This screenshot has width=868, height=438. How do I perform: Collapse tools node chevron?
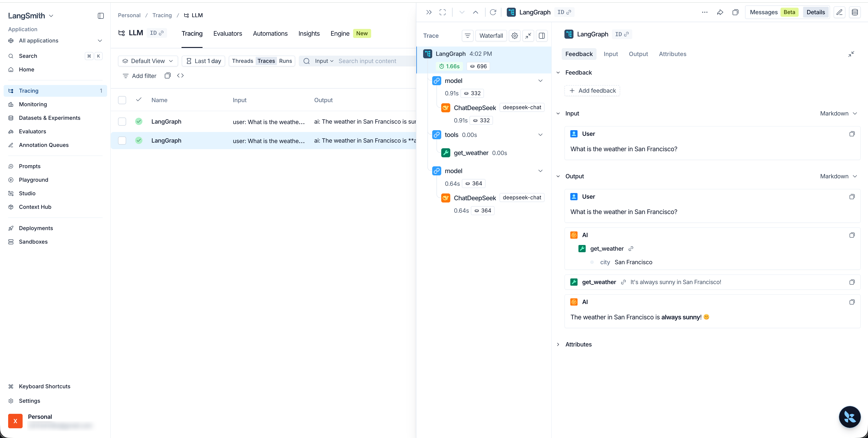coord(540,135)
